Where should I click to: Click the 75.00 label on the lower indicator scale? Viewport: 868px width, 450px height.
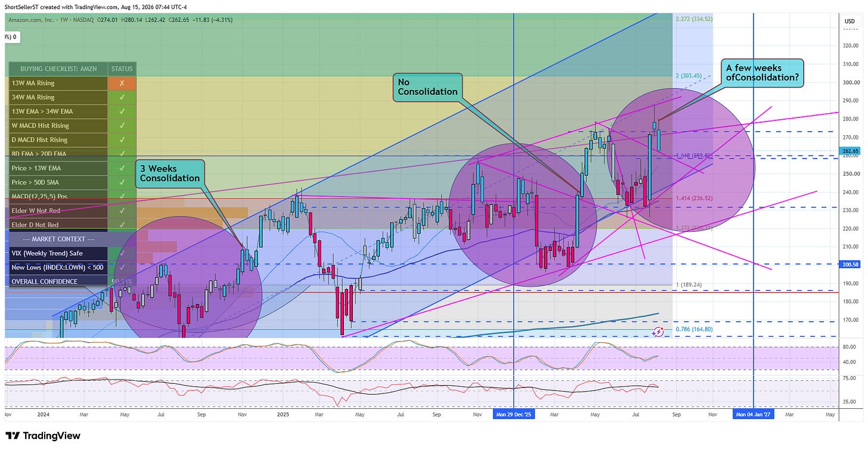(849, 378)
